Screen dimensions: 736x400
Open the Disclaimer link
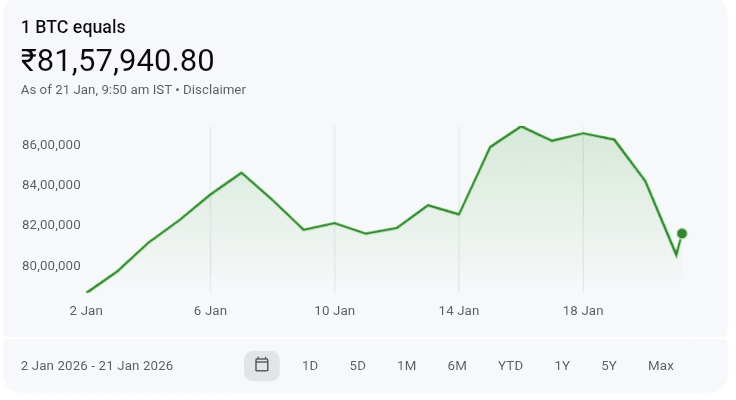[214, 90]
